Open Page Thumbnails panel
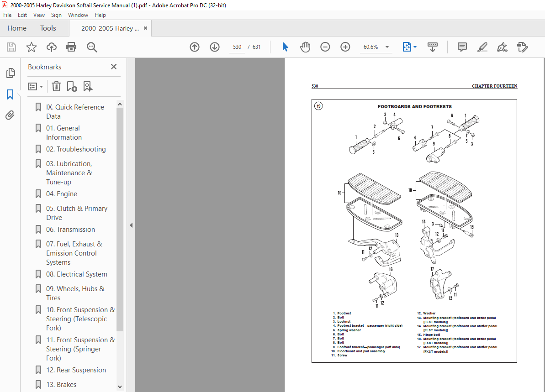The image size is (545, 392). point(11,73)
